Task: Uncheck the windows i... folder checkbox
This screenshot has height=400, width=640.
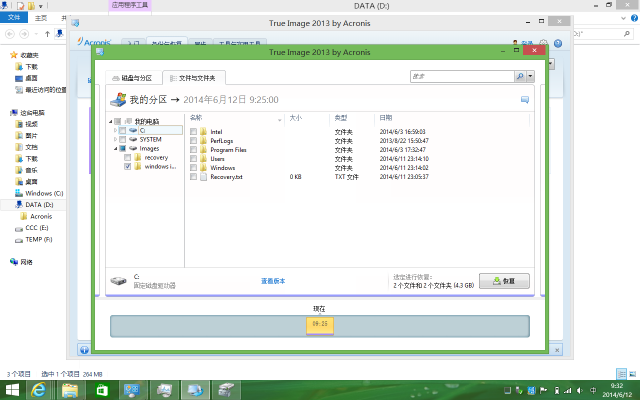Action: pyautogui.click(x=127, y=167)
